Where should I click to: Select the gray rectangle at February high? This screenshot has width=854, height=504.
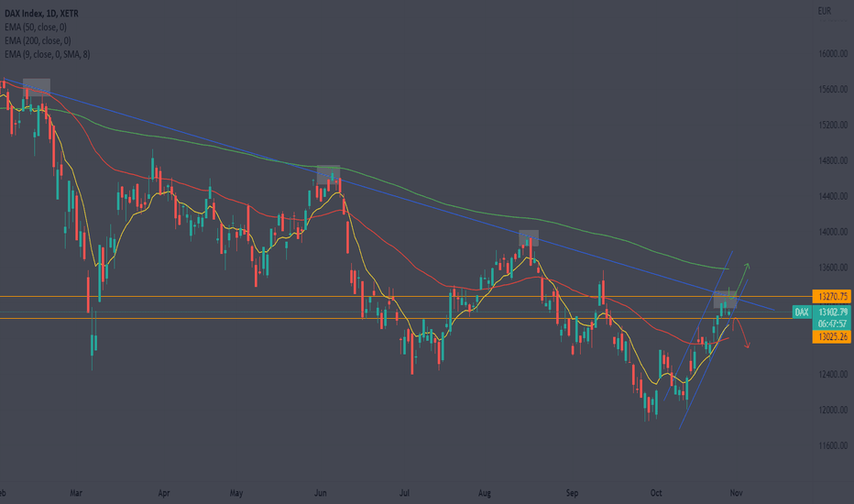(x=37, y=87)
